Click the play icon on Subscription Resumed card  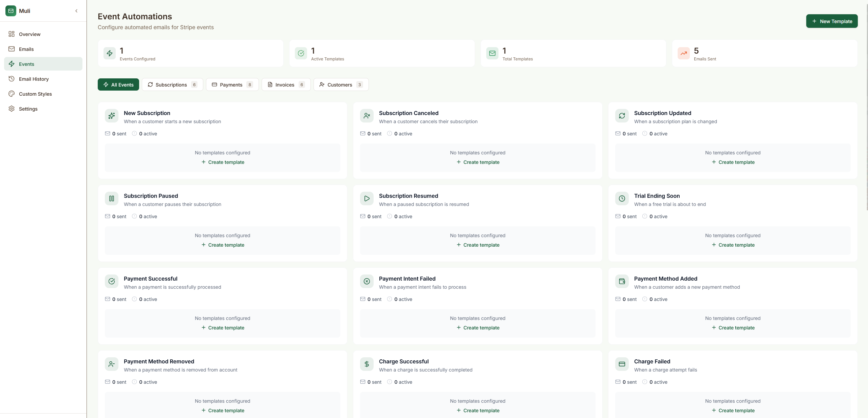[366, 198]
